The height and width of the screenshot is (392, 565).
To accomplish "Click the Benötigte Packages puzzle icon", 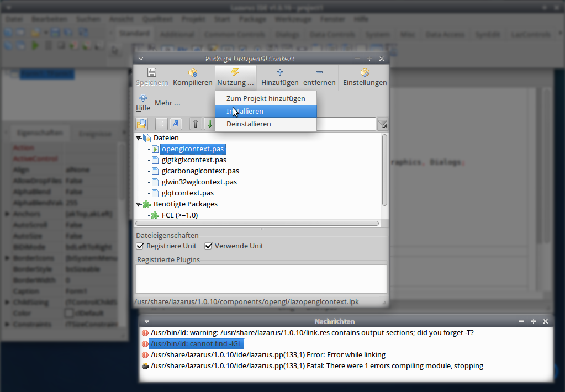I will coord(147,204).
